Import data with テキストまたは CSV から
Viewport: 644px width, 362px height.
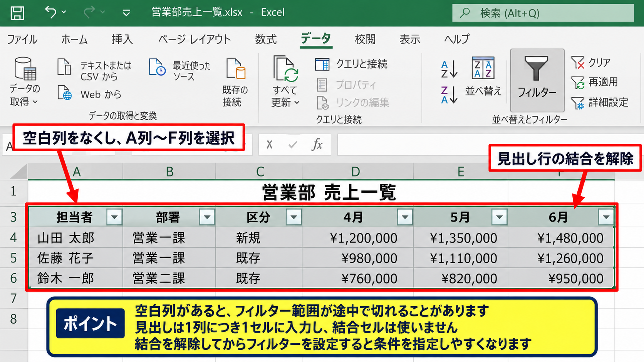coord(95,70)
